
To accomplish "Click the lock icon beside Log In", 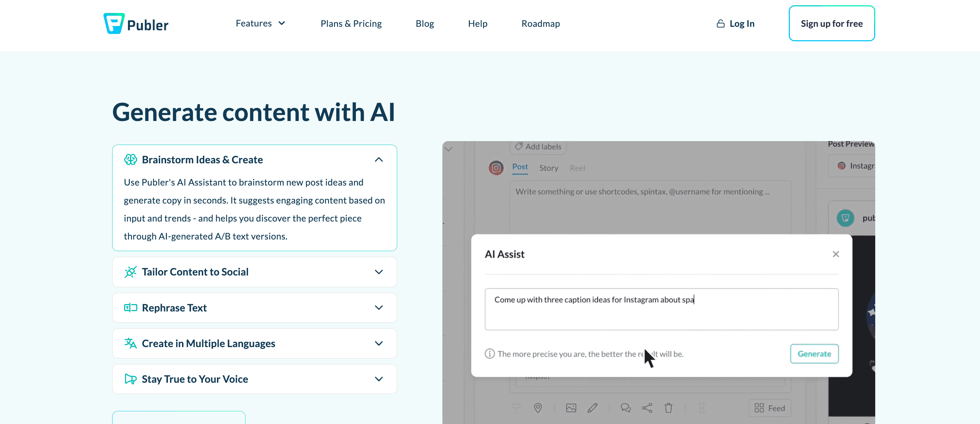I will coord(720,24).
